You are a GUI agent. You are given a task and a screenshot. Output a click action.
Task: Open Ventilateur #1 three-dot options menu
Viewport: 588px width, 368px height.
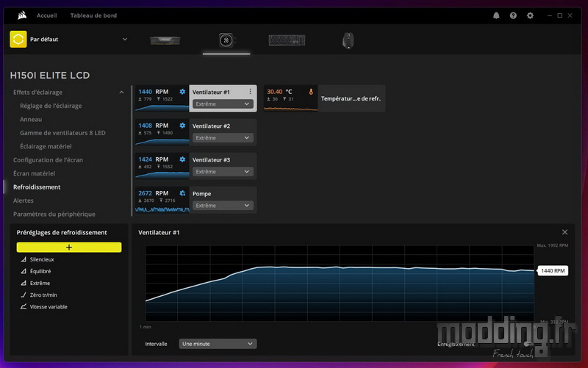[x=250, y=91]
